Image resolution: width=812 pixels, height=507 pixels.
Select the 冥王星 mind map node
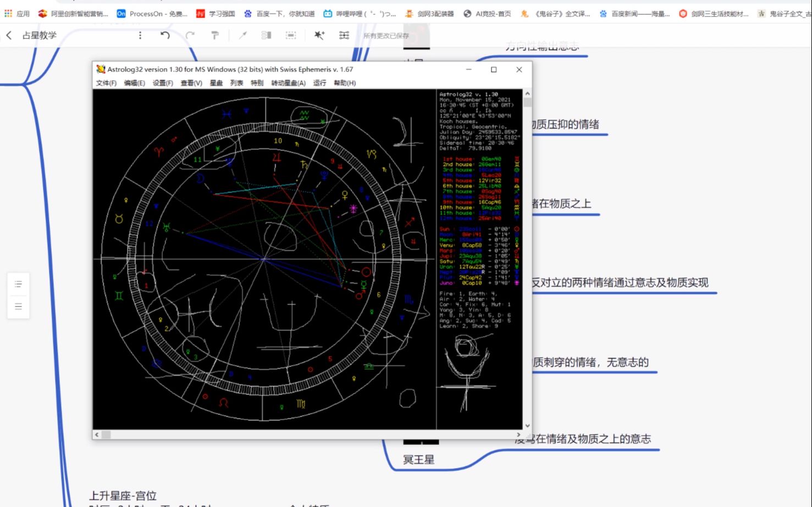[419, 460]
